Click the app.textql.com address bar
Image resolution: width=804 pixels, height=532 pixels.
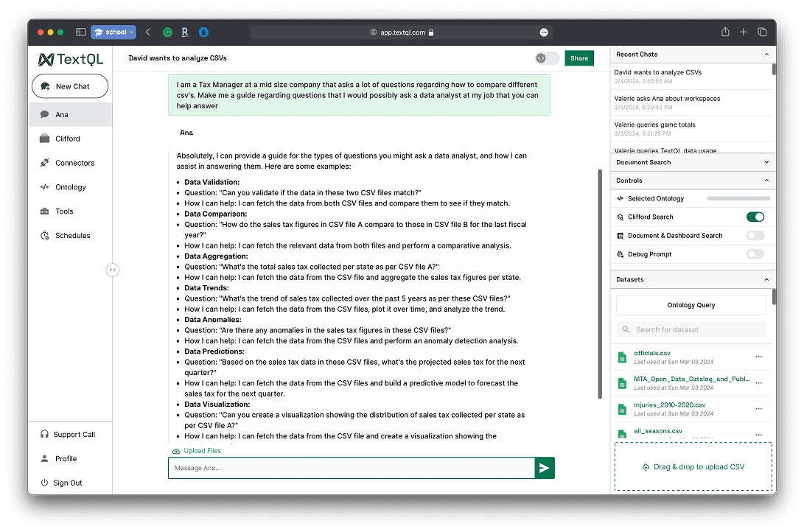tap(402, 32)
